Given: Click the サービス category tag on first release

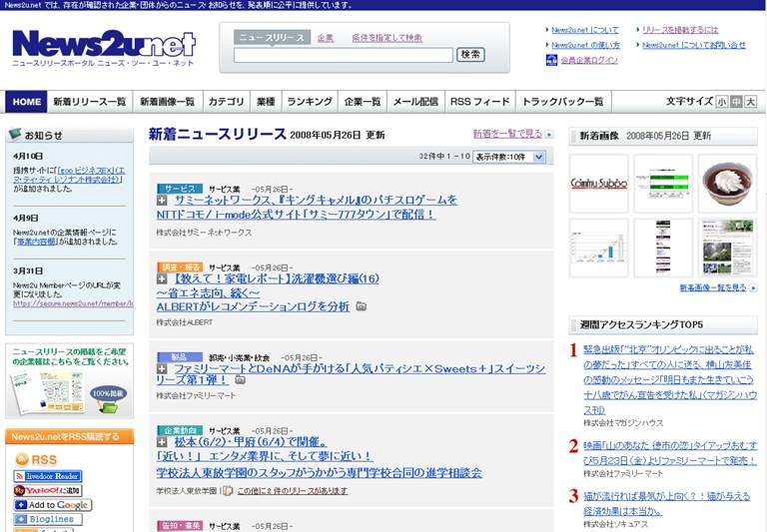Looking at the screenshot, I should (180, 189).
